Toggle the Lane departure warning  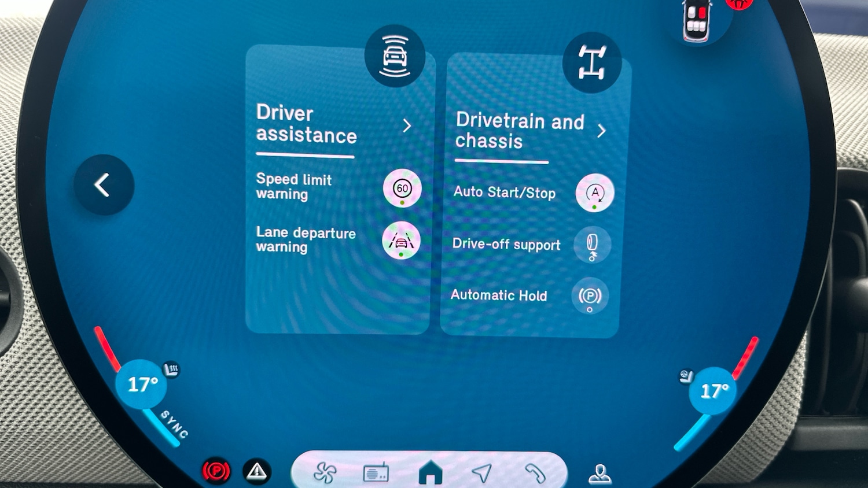tap(401, 241)
